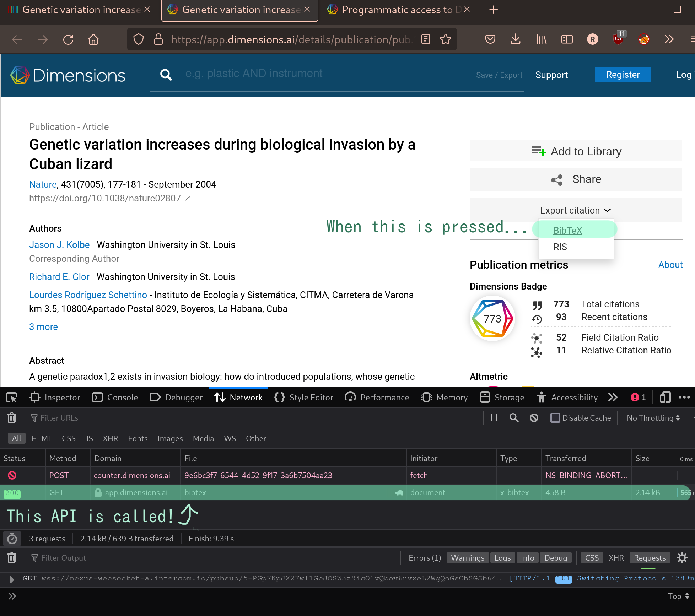The image size is (695, 616).
Task: Toggle the CSS console filter
Action: pos(592,558)
